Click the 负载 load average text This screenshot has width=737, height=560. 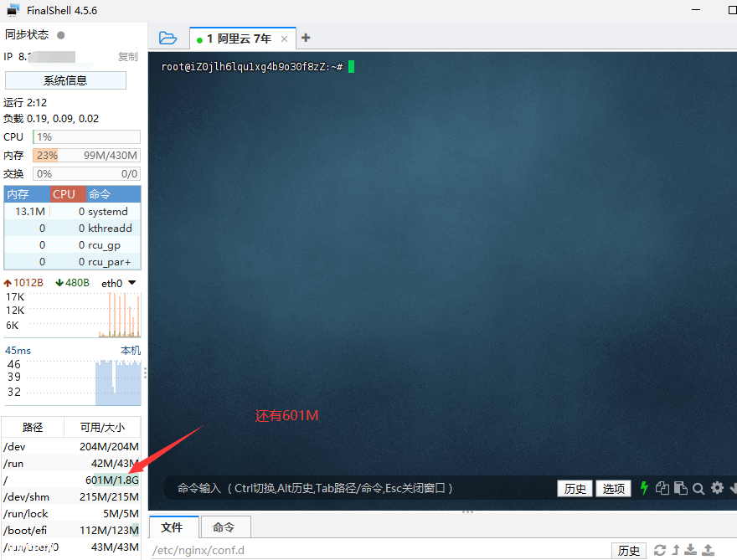pyautogui.click(x=51, y=118)
